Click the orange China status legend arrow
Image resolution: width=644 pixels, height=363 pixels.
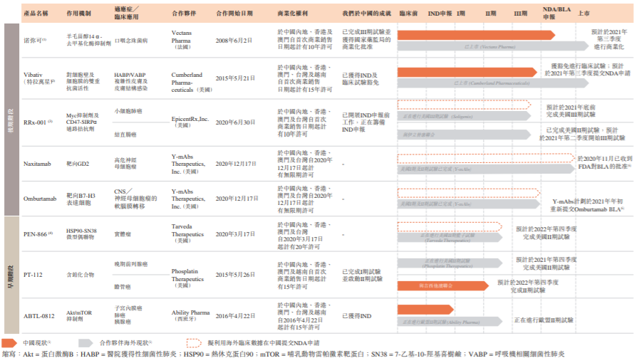[x=9, y=343]
